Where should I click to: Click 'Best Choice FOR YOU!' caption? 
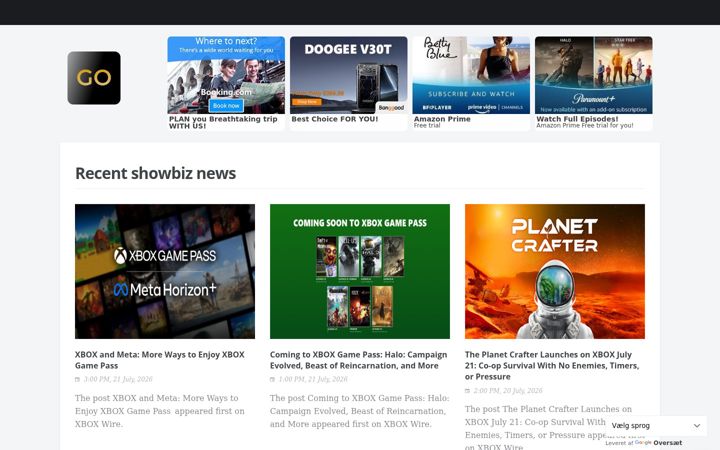pyautogui.click(x=335, y=119)
